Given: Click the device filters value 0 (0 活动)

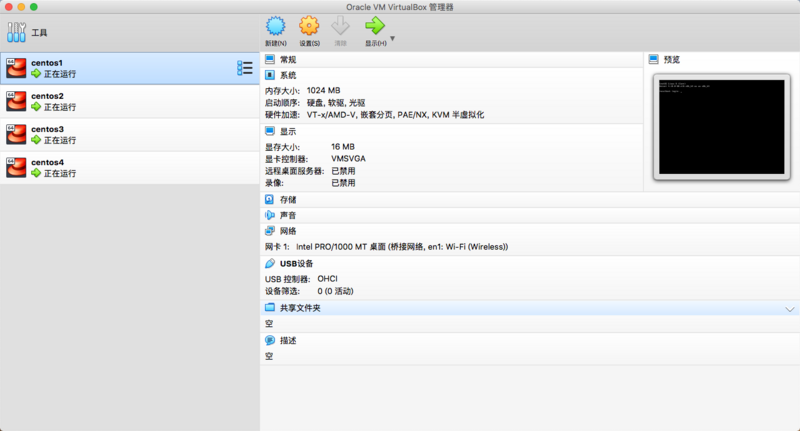Looking at the screenshot, I should 335,291.
